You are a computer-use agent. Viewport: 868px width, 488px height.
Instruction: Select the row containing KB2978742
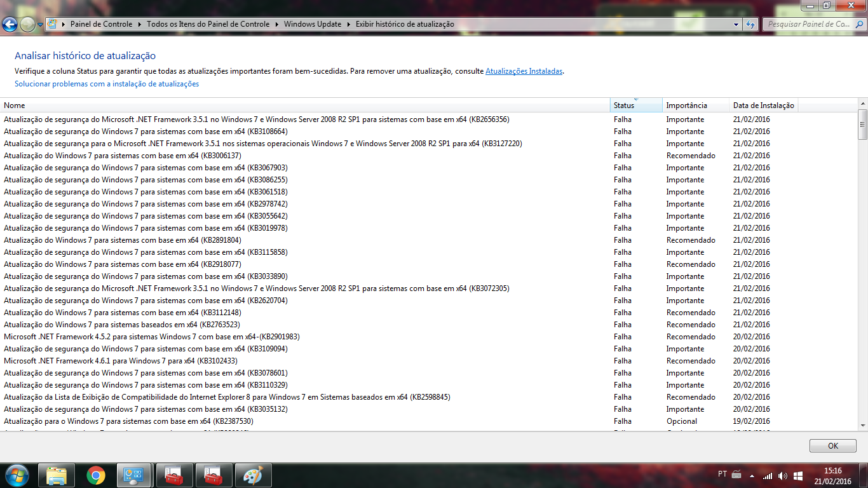pyautogui.click(x=429, y=204)
